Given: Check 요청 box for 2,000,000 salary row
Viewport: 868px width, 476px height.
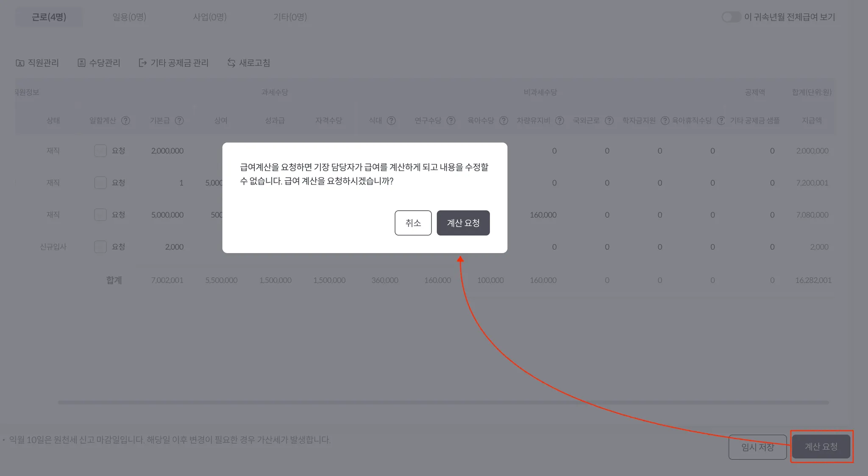Looking at the screenshot, I should coord(100,151).
